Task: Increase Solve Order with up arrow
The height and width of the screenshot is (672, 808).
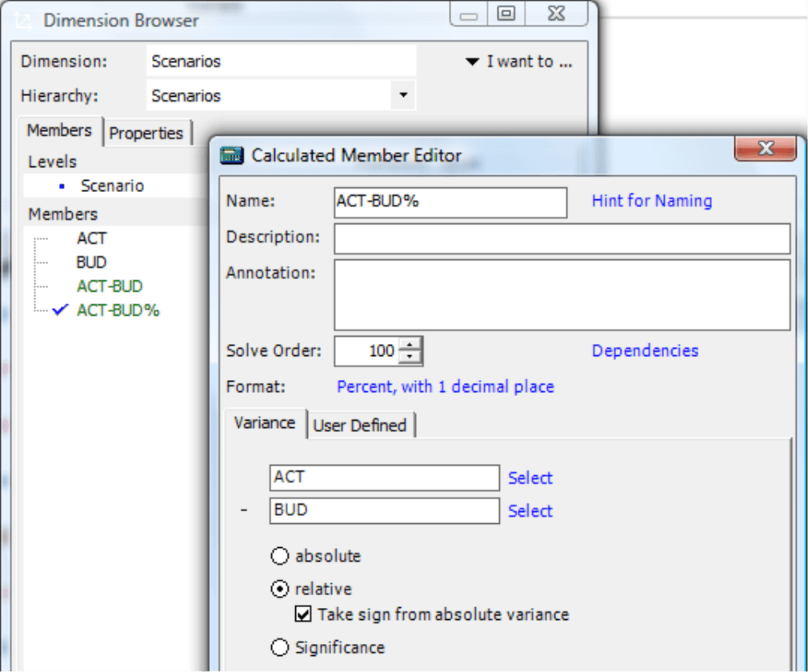Action: tap(410, 344)
